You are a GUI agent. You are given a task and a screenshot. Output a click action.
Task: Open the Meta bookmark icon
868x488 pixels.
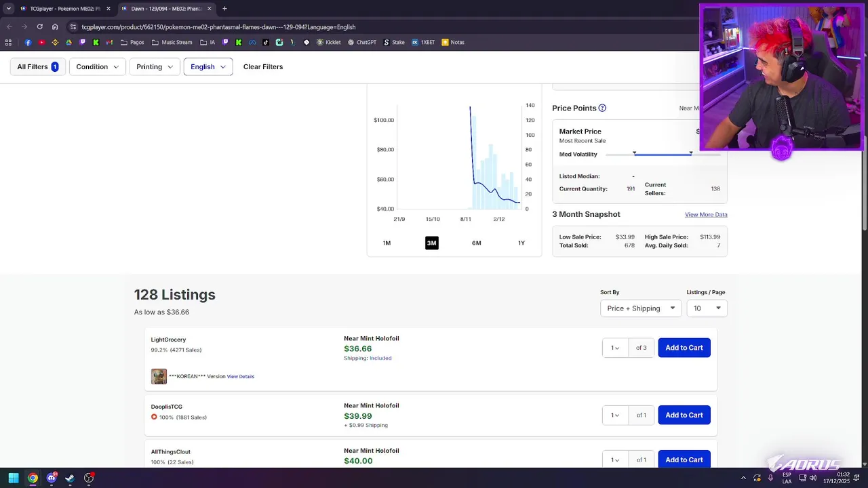point(252,42)
